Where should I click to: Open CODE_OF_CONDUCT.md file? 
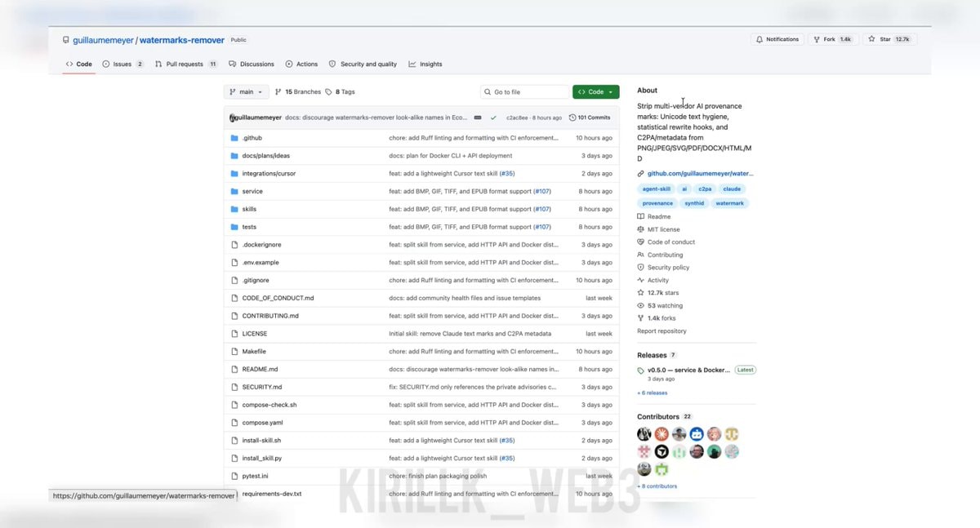[278, 299]
